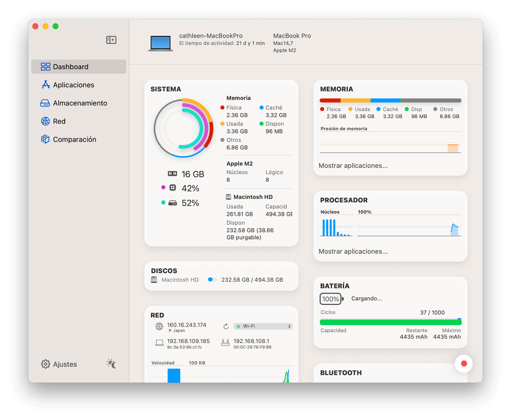Click the memory usage color bar
511x420 pixels.
[390, 100]
